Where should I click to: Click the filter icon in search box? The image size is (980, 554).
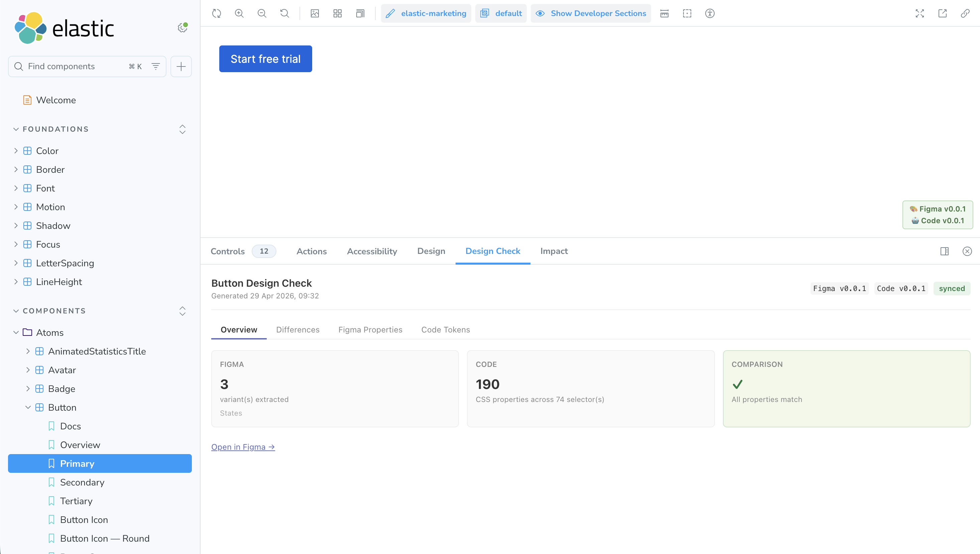tap(156, 66)
